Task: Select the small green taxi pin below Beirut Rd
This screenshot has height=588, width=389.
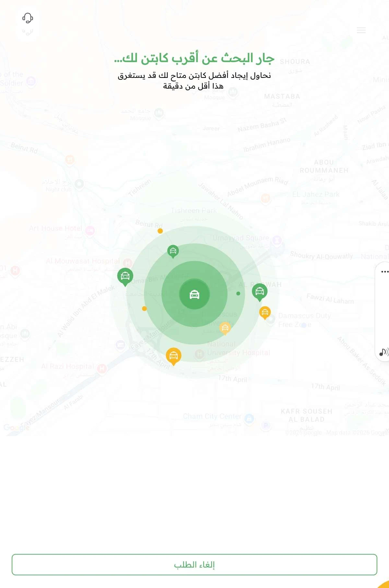Action: coord(173,251)
